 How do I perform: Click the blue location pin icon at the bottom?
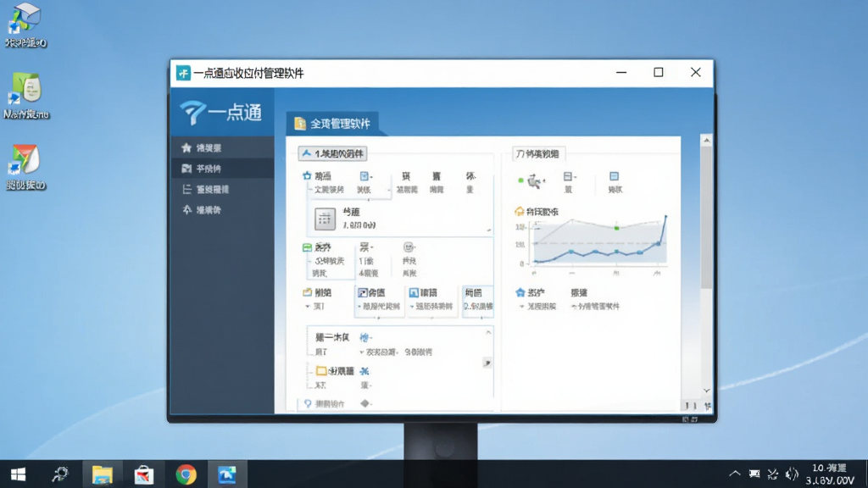pyautogui.click(x=308, y=404)
